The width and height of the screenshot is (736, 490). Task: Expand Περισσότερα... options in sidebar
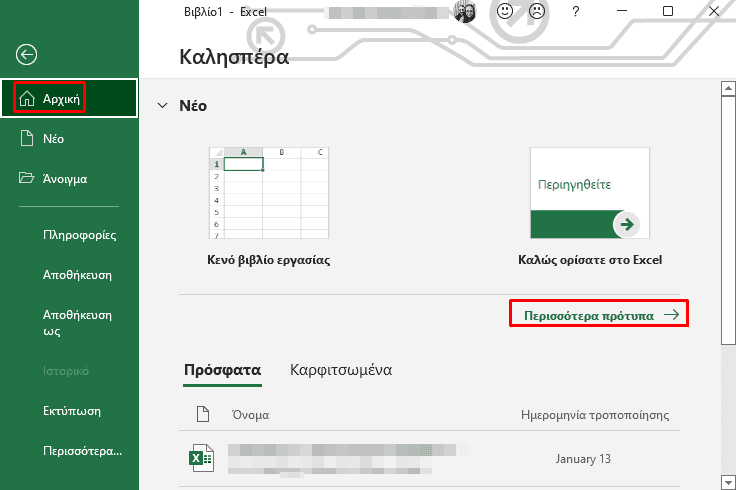point(82,451)
